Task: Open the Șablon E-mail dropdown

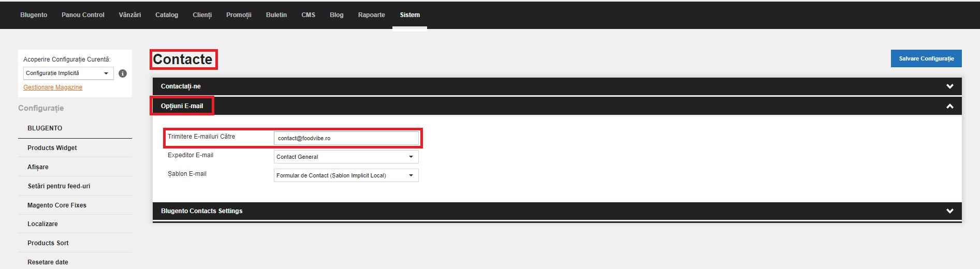Action: tap(346, 175)
